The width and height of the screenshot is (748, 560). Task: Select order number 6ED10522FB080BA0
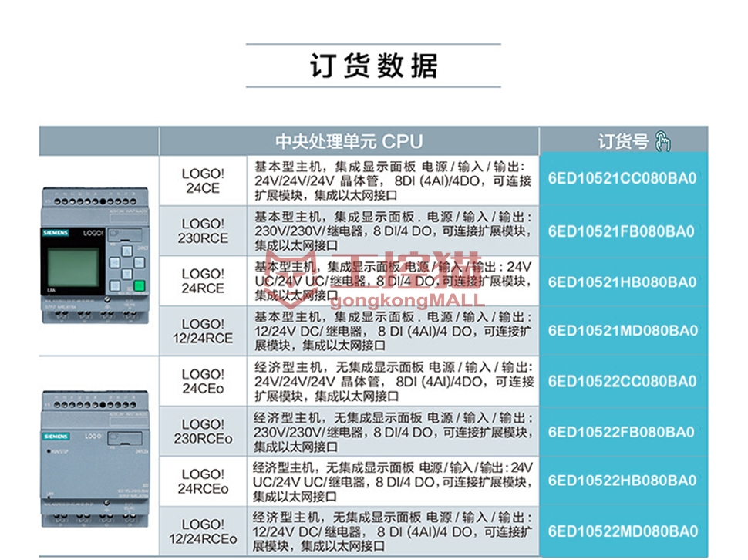coord(622,431)
